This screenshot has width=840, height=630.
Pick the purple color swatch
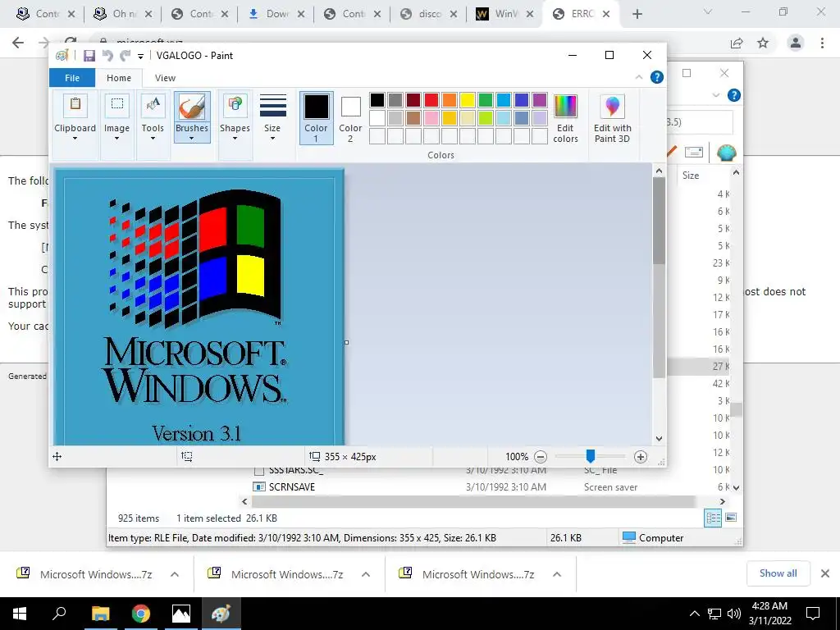click(x=540, y=100)
